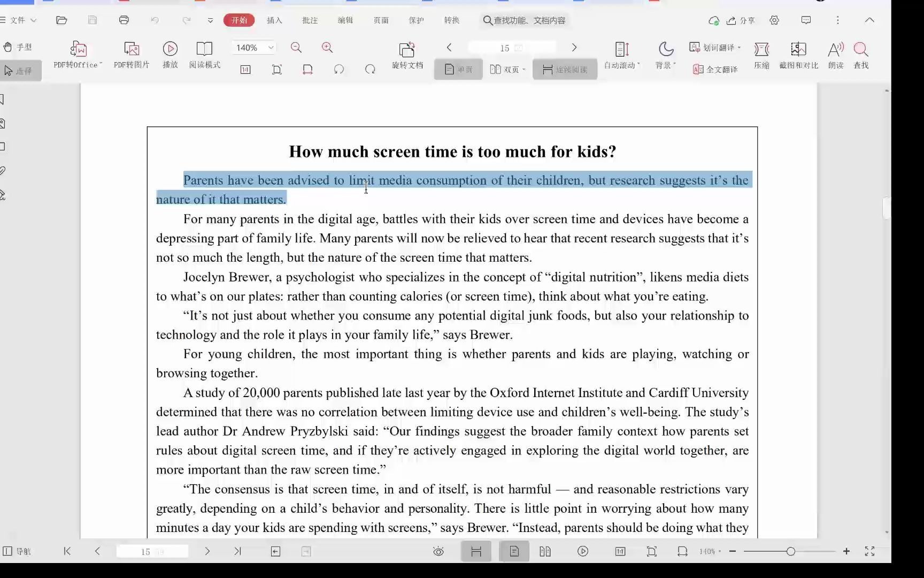Go back to previous view in status bar
The height and width of the screenshot is (578, 924).
tap(275, 551)
